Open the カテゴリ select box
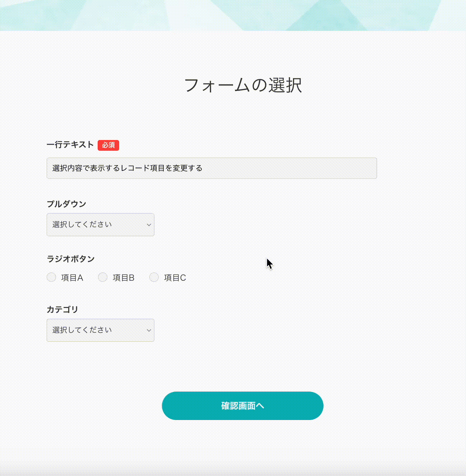 point(100,330)
